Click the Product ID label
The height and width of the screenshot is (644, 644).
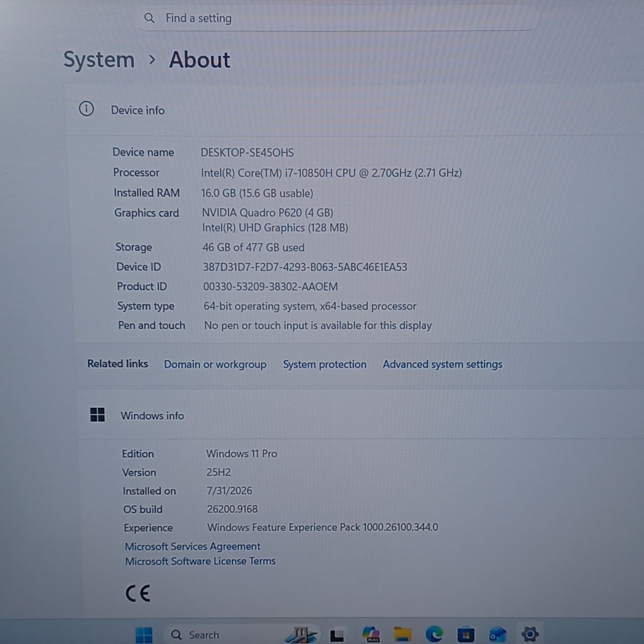[x=142, y=286]
